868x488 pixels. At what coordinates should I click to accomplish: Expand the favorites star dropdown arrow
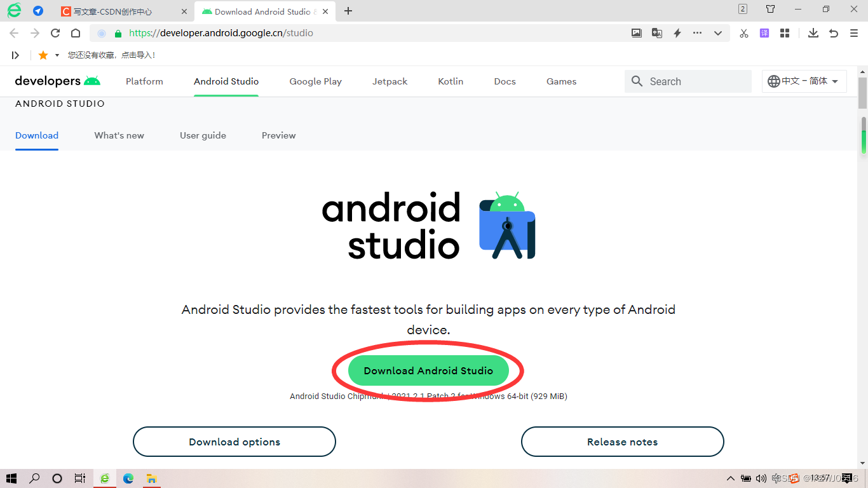point(57,55)
